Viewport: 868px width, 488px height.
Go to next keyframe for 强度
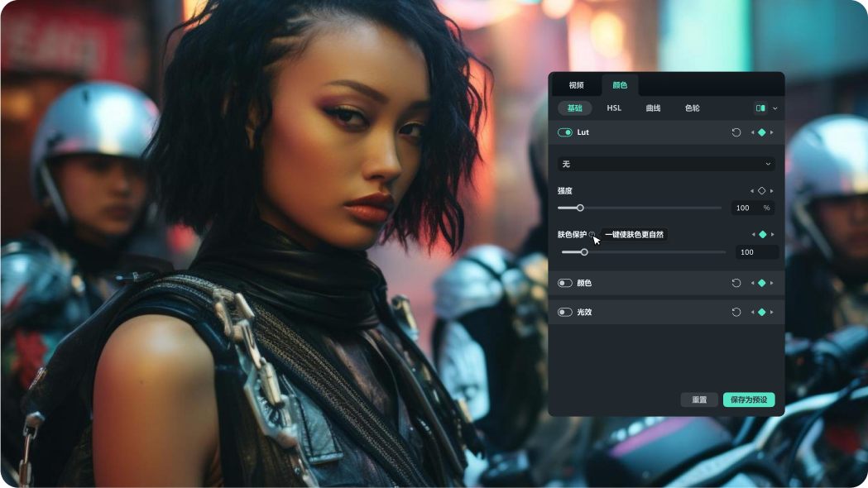(772, 191)
